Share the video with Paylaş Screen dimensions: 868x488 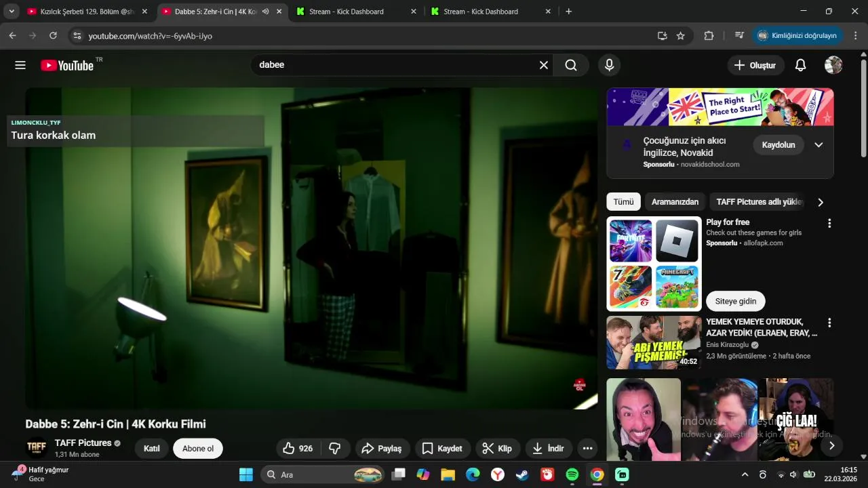point(382,448)
